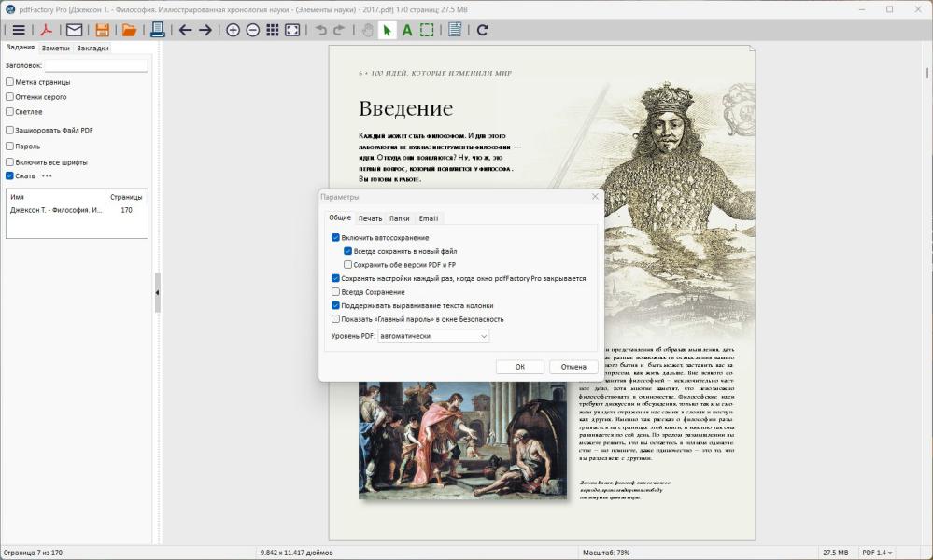Enable Сохранить обе версии PDF и FP
Screen dimensions: 933x560
(x=348, y=265)
